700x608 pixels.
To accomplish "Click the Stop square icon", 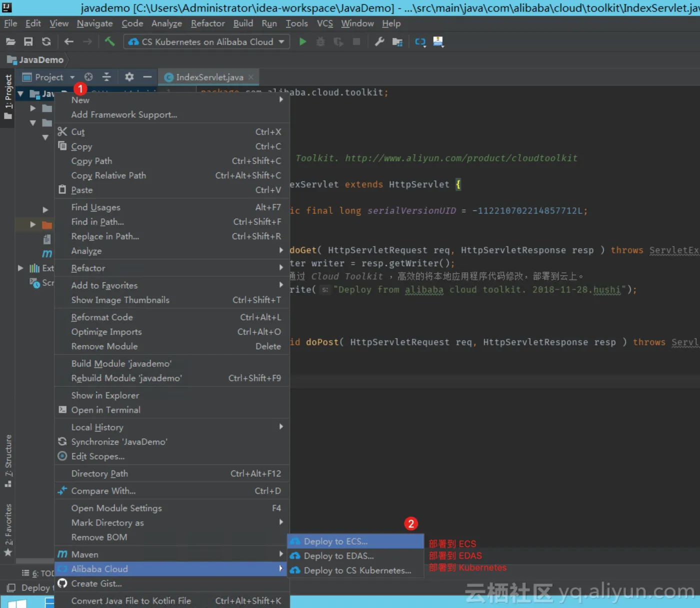I will pos(356,42).
